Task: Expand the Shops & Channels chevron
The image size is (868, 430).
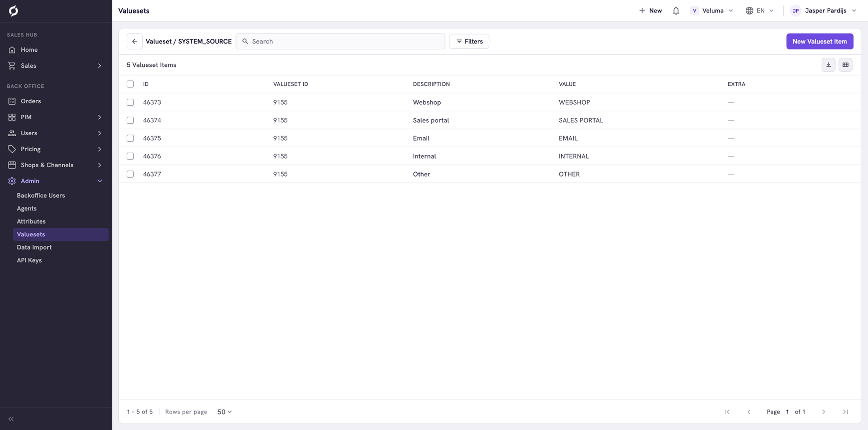Action: [100, 165]
